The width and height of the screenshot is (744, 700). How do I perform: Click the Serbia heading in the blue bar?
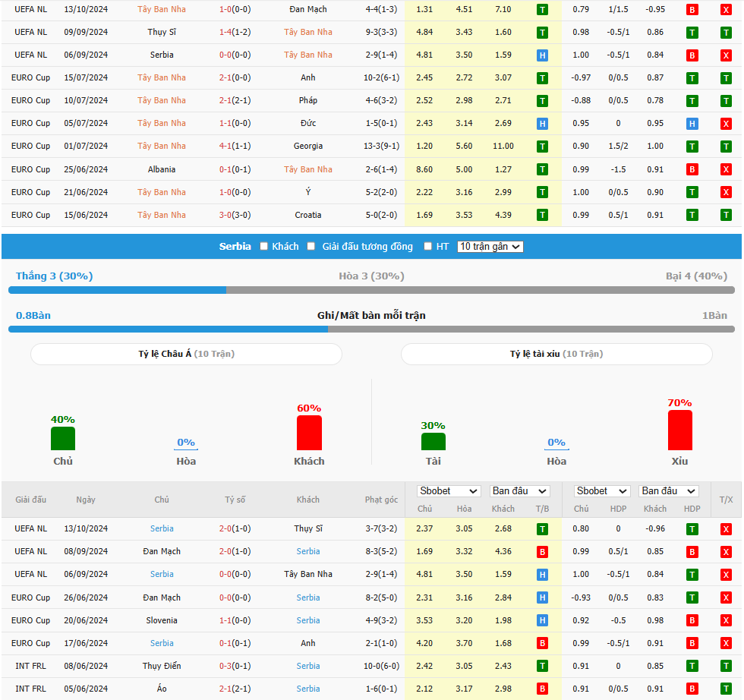[x=235, y=246]
